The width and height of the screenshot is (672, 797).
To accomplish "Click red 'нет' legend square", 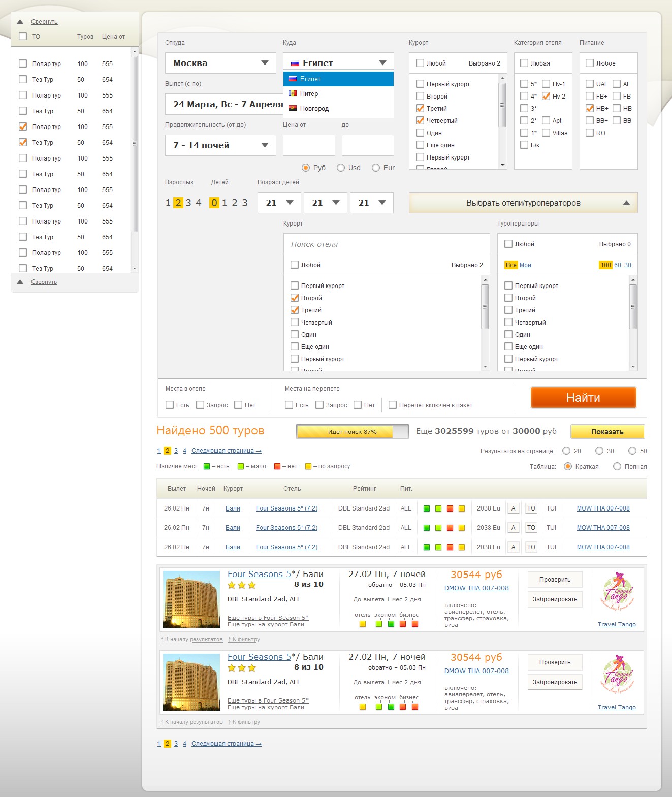I will click(277, 466).
